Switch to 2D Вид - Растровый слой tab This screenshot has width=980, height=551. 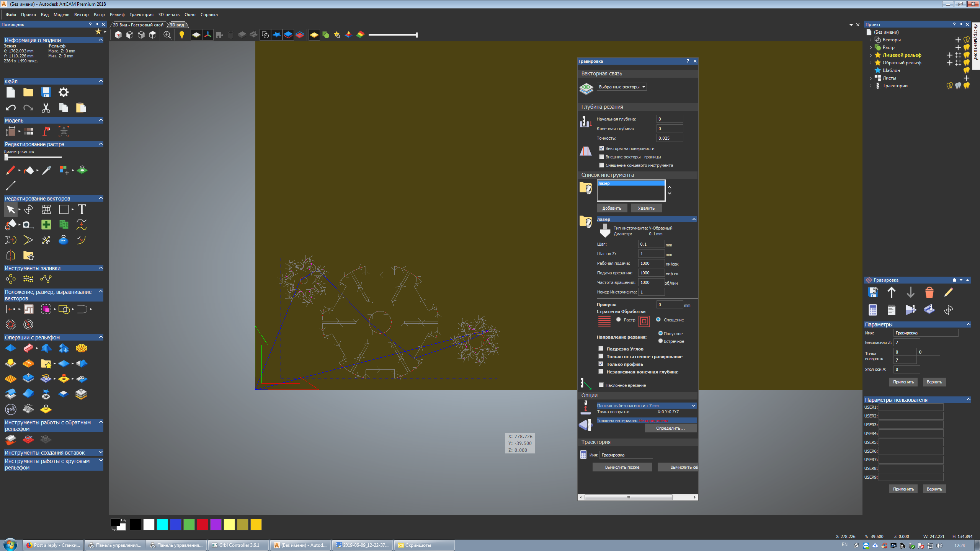click(138, 25)
